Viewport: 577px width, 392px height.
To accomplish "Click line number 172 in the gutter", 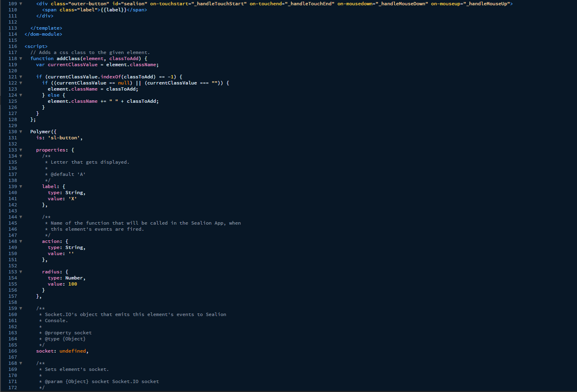I will [x=13, y=388].
